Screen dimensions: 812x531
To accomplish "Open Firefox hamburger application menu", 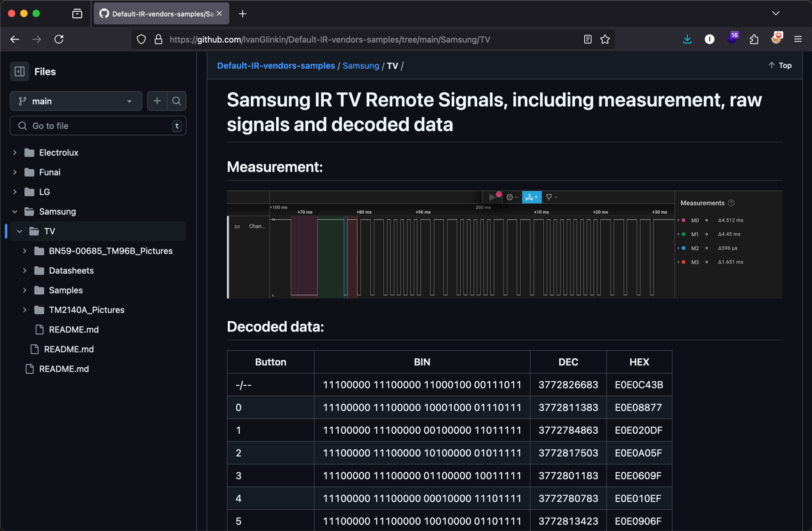I will pos(797,40).
